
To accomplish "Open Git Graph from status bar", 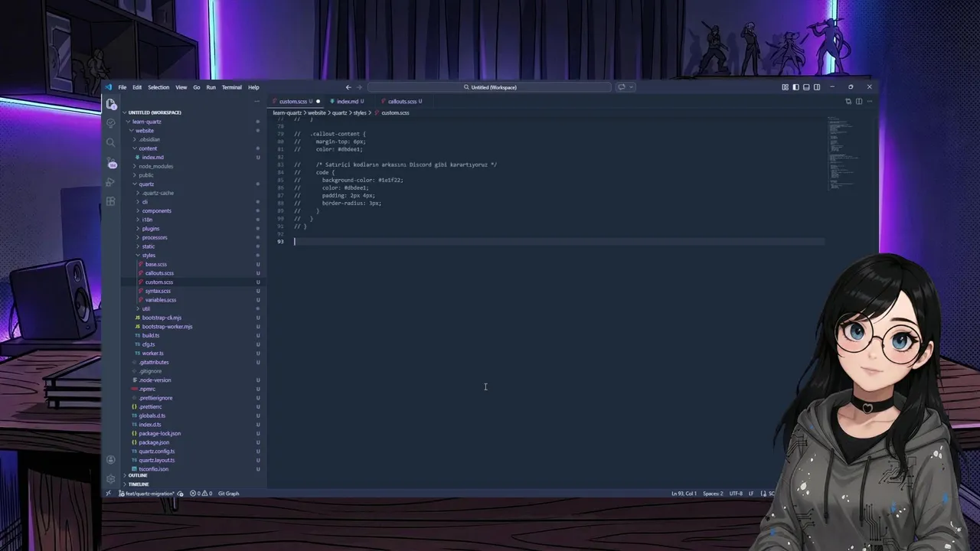I will pos(229,494).
